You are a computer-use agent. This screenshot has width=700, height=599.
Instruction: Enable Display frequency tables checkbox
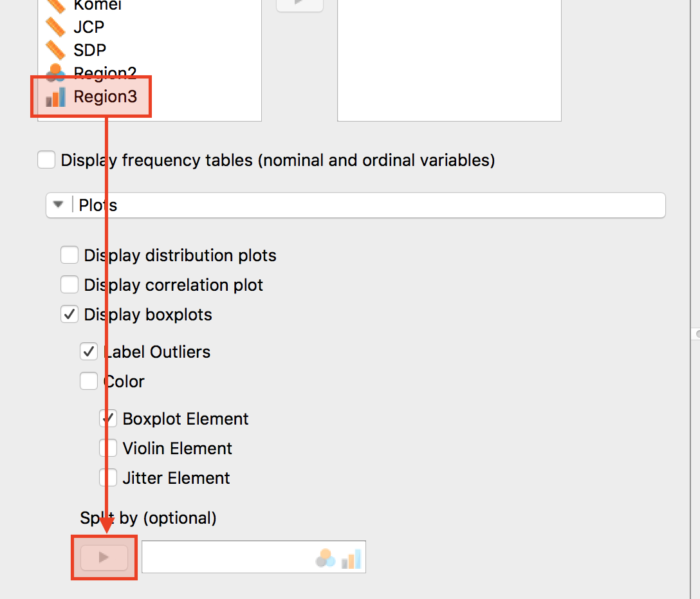pos(46,160)
